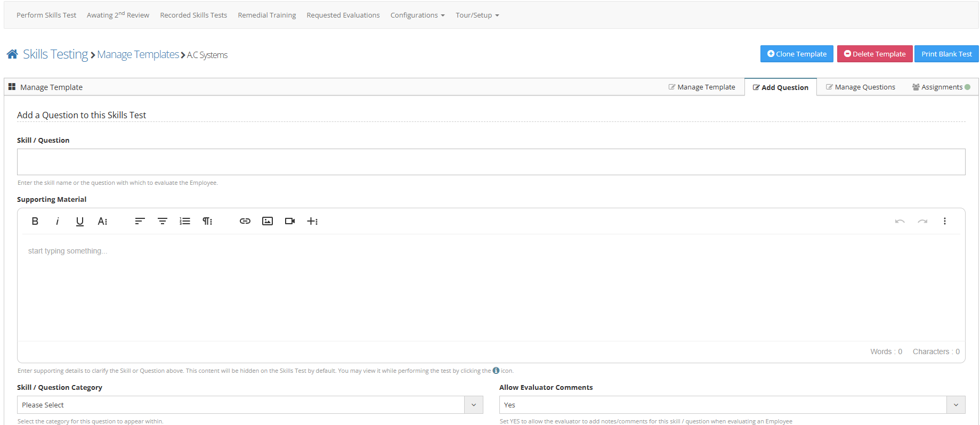The width and height of the screenshot is (980, 425).
Task: Click the home icon beside Skills Testing
Action: tap(12, 54)
